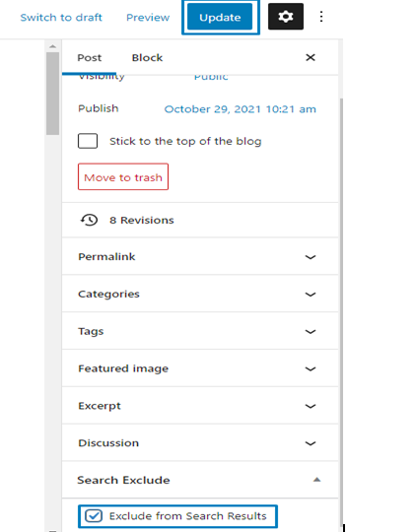This screenshot has width=417, height=532.
Task: Expand the Permalink section chevron
Action: tap(311, 257)
